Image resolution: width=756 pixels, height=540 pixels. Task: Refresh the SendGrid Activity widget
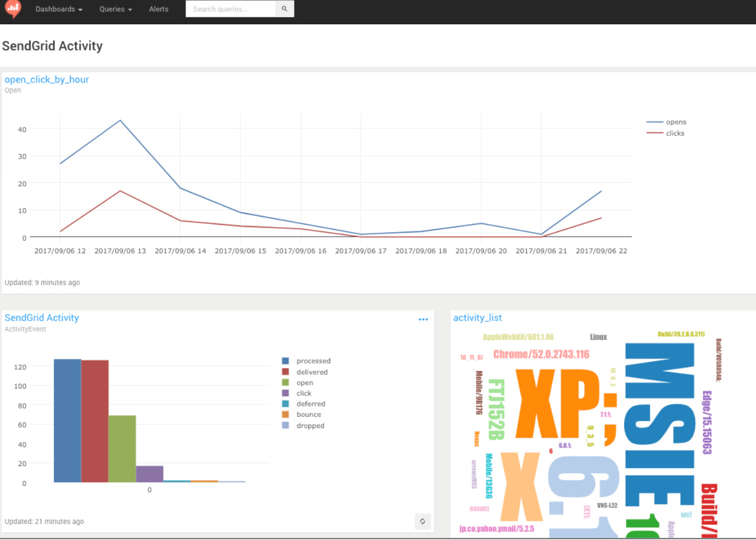click(x=423, y=521)
